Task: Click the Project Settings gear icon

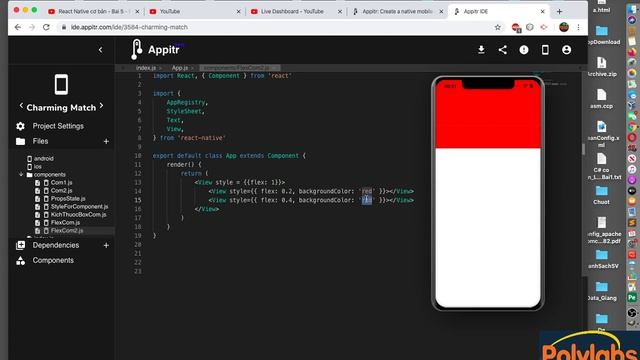Action: (20, 126)
